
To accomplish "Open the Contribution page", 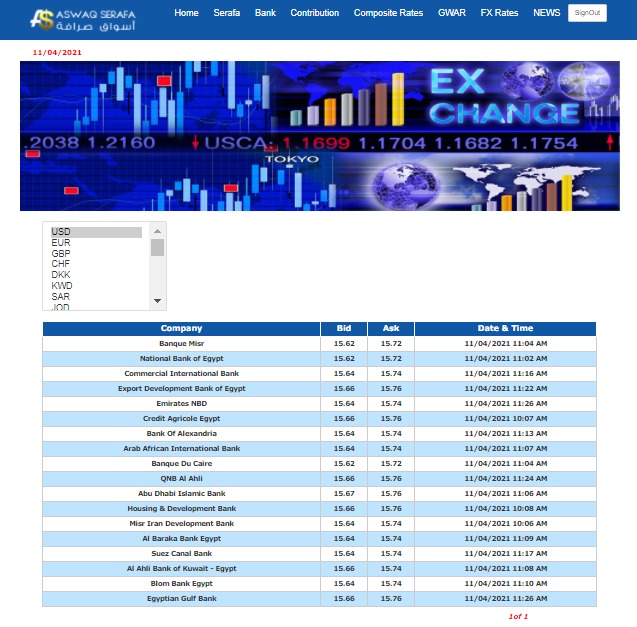I will coord(314,13).
